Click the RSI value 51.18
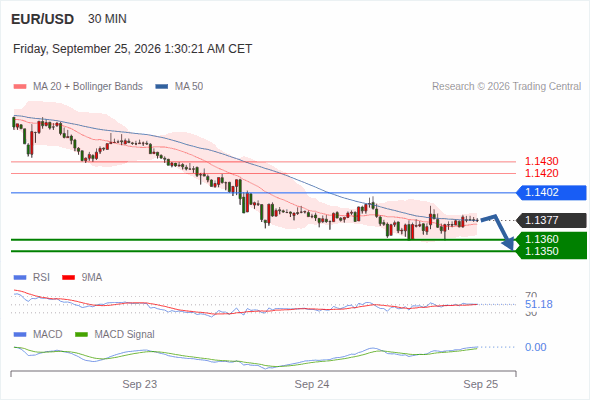Screen dimensions: 590x400 (x=539, y=304)
